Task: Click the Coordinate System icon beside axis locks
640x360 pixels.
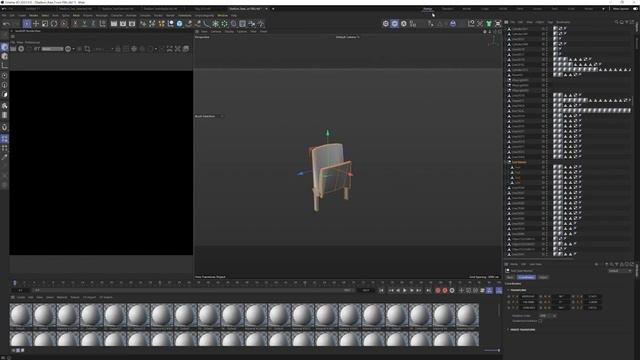Action: (102, 24)
